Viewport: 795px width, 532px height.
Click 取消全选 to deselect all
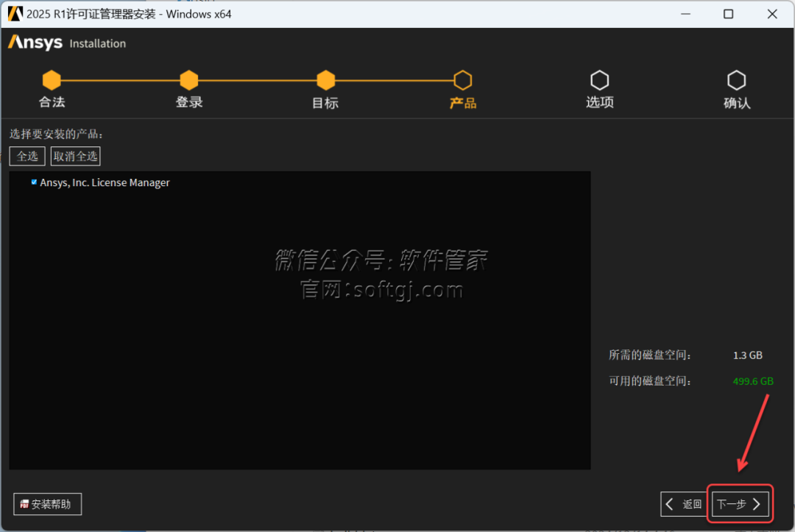click(76, 156)
